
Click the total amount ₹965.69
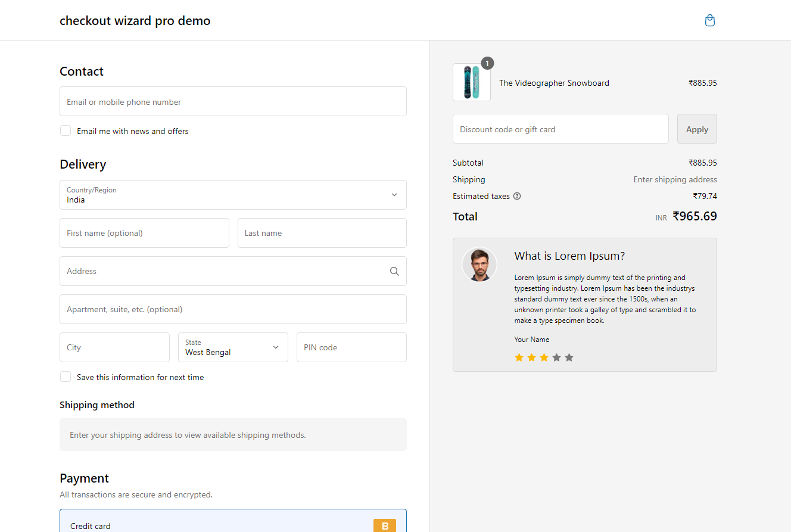[x=695, y=216]
